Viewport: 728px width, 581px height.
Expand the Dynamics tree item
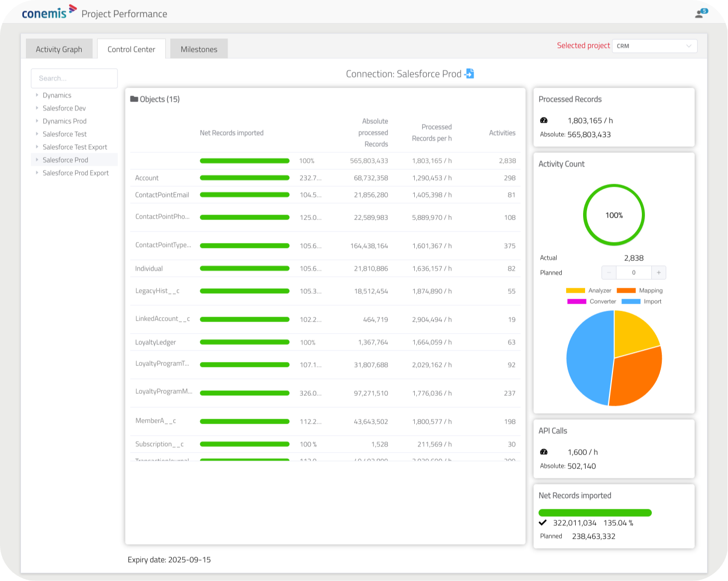[36, 95]
